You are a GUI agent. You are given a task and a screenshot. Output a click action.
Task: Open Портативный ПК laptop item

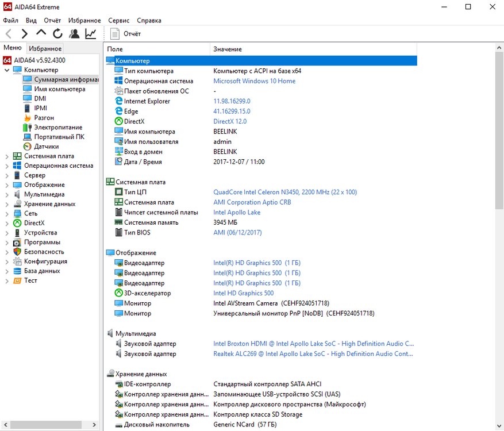(x=59, y=137)
